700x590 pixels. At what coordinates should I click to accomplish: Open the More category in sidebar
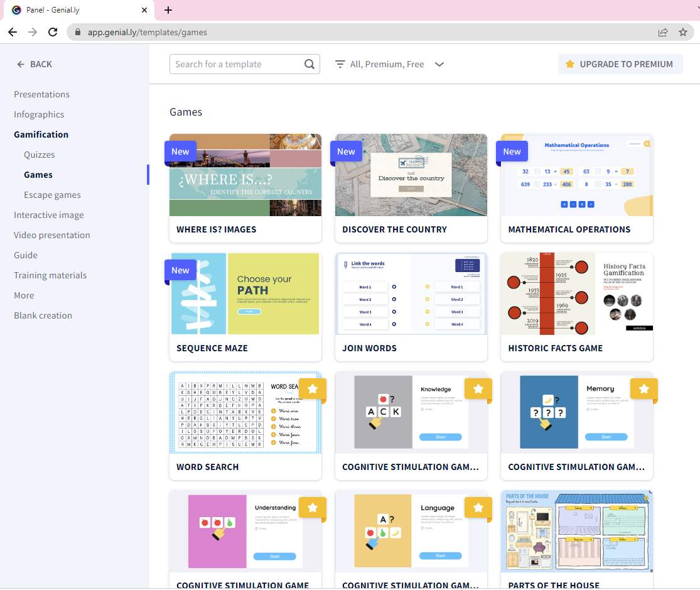[x=24, y=295]
